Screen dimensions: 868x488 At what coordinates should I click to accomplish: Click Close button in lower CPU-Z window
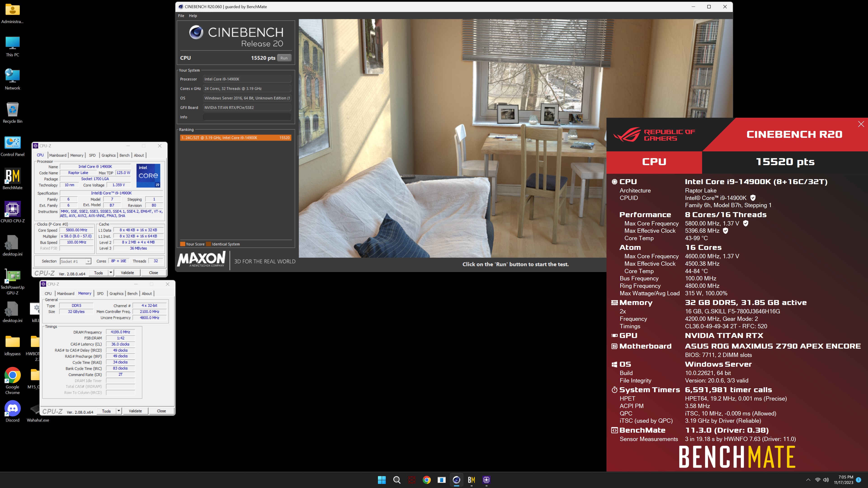[x=161, y=411]
